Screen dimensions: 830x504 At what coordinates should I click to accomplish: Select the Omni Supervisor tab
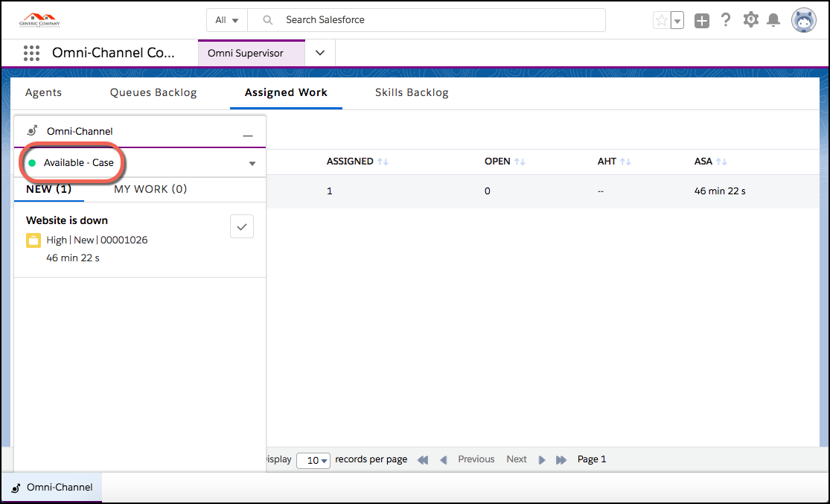[252, 53]
